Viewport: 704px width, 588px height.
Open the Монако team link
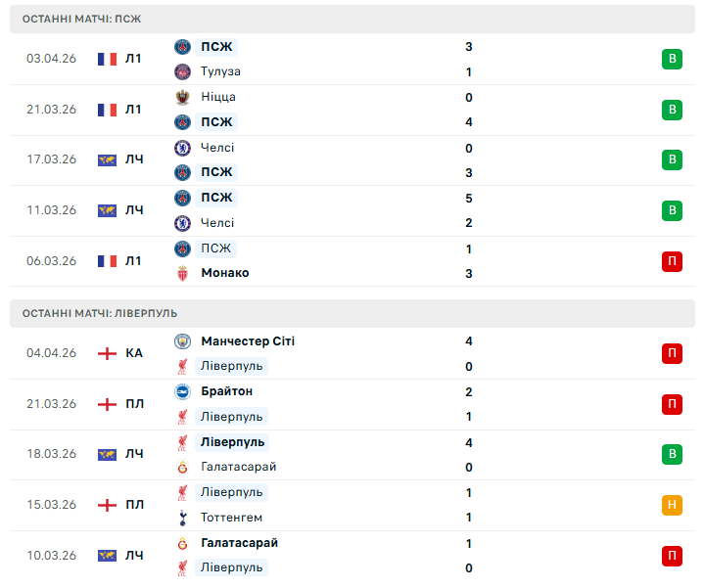pyautogui.click(x=224, y=273)
